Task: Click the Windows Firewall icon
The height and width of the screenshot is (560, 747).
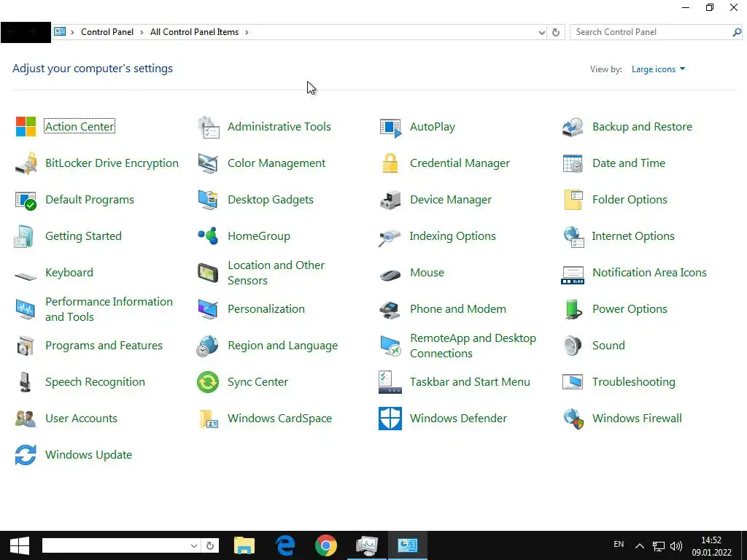Action: [x=573, y=419]
